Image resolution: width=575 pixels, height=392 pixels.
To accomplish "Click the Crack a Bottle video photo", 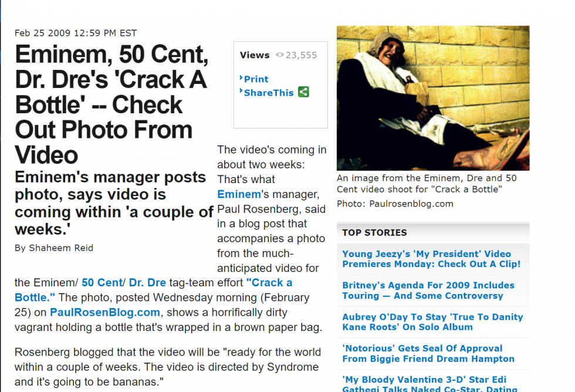I will pos(433,98).
